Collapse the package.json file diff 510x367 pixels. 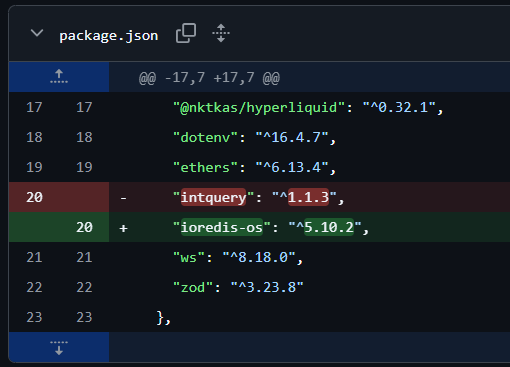click(x=37, y=33)
